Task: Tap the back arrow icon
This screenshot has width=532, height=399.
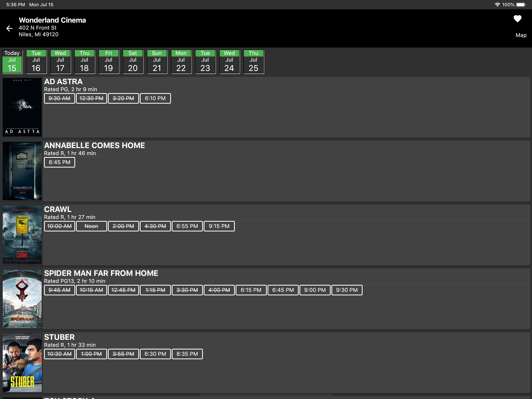Action: [9, 28]
